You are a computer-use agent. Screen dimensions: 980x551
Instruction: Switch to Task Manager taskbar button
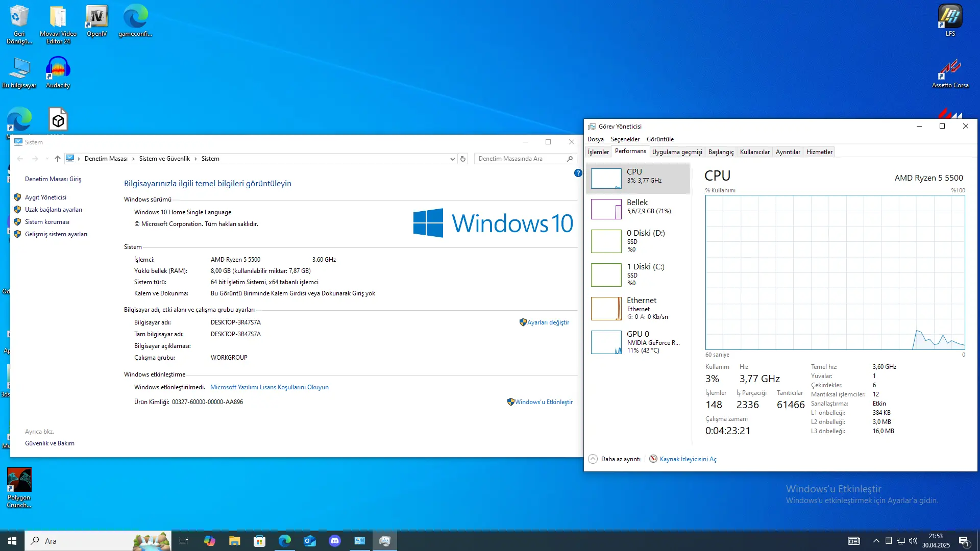click(x=385, y=541)
